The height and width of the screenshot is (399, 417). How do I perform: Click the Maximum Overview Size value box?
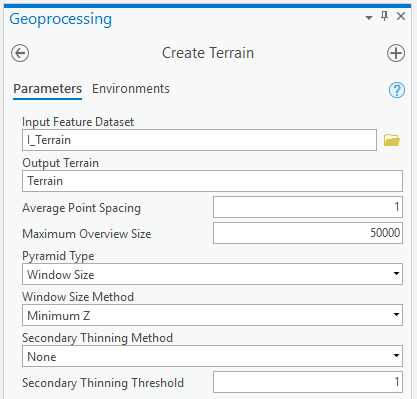tap(308, 233)
